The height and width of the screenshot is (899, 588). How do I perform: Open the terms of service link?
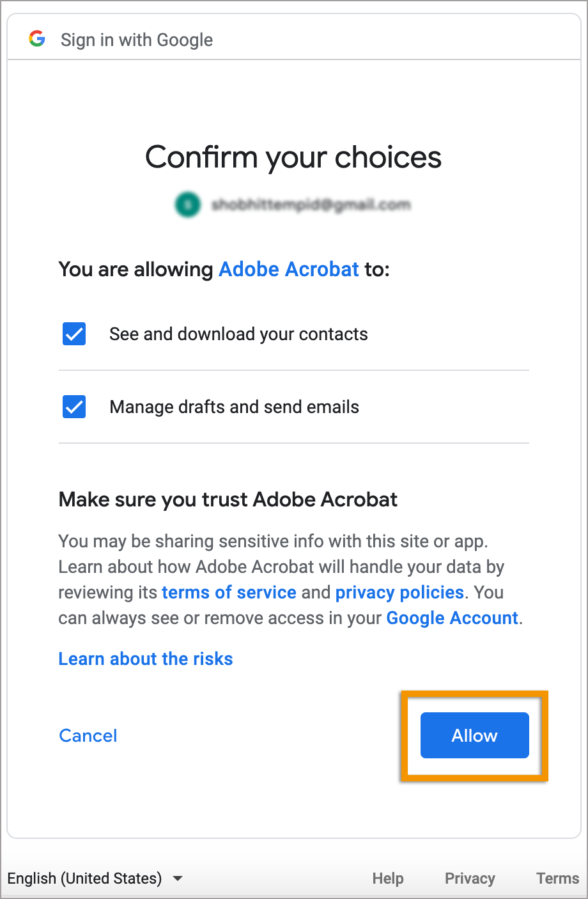[x=229, y=592]
